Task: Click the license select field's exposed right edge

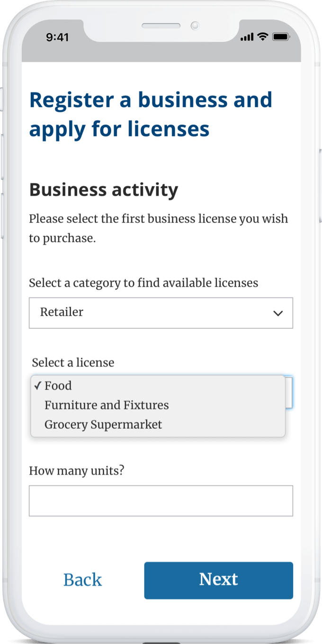Action: coord(289,392)
